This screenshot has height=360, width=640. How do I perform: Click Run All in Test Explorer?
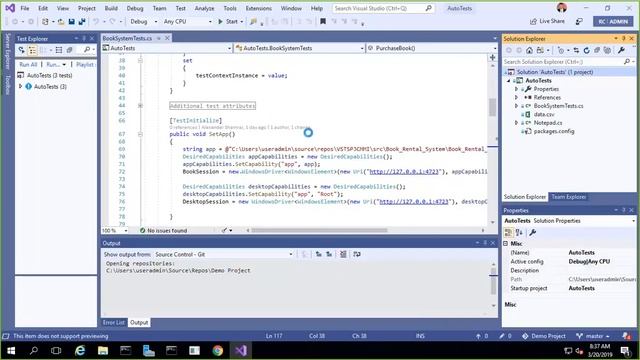point(28,64)
